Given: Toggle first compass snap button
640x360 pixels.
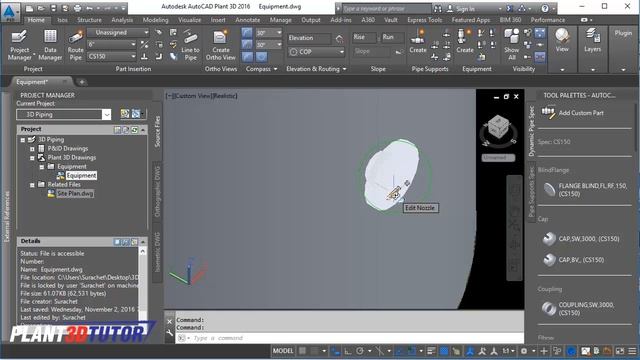Looking at the screenshot, I should point(247,32).
